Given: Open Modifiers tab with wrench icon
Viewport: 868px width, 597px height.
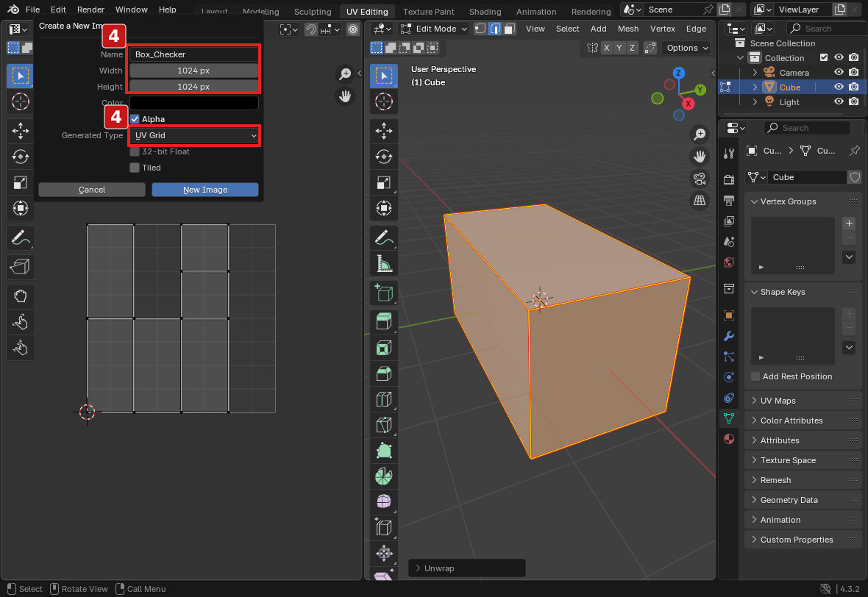Looking at the screenshot, I should 729,336.
